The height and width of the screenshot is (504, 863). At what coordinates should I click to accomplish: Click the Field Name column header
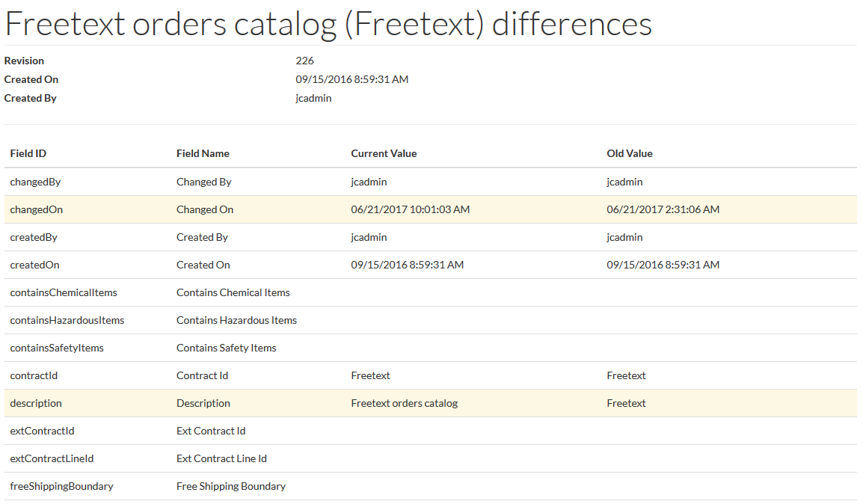coord(203,153)
